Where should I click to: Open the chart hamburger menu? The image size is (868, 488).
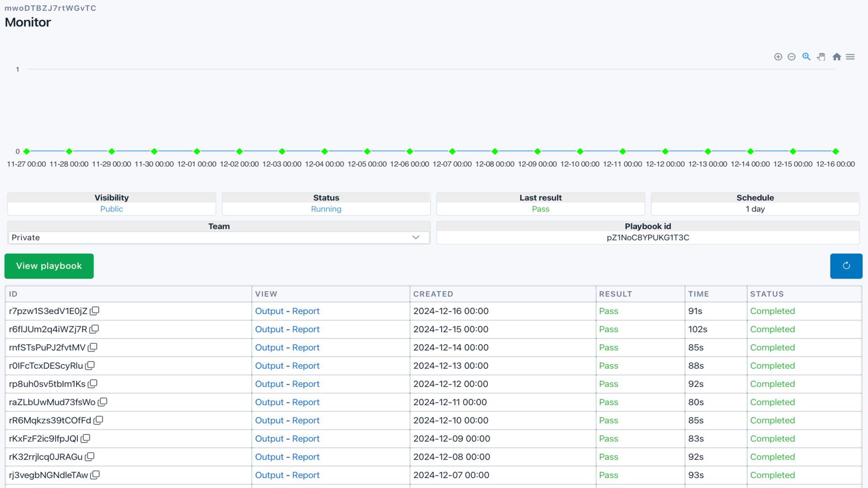(x=851, y=56)
